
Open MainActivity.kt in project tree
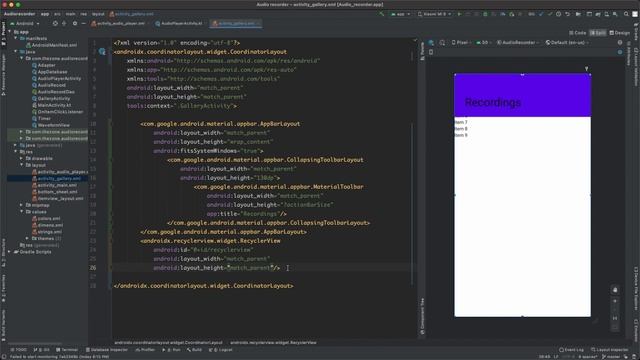click(x=51, y=105)
